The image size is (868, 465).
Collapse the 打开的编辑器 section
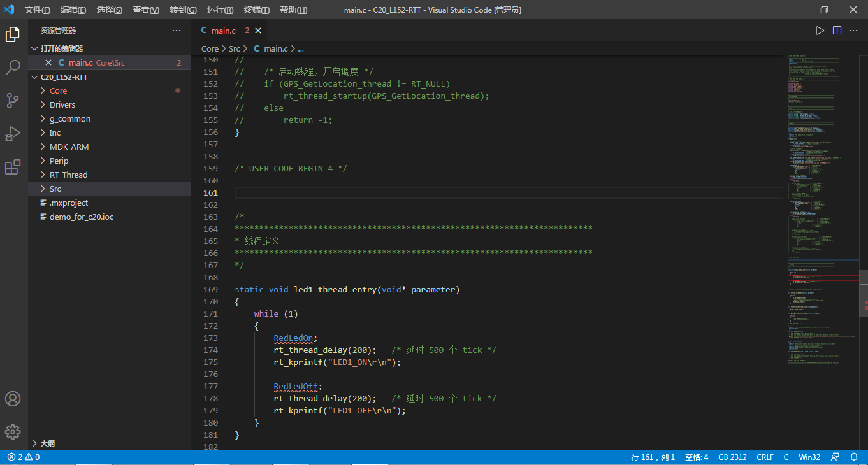(110, 48)
